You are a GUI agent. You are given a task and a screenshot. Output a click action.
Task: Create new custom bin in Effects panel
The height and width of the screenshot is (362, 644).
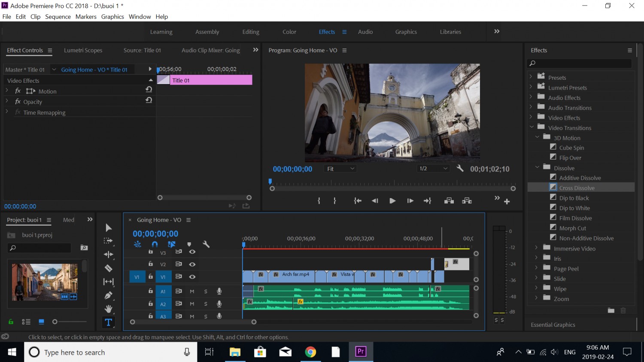coord(611,311)
